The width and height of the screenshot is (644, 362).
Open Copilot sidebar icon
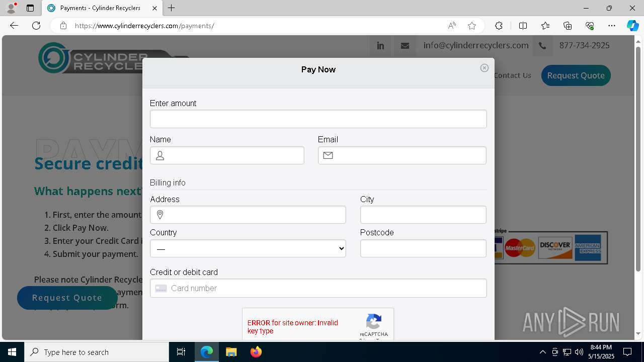coord(632,26)
